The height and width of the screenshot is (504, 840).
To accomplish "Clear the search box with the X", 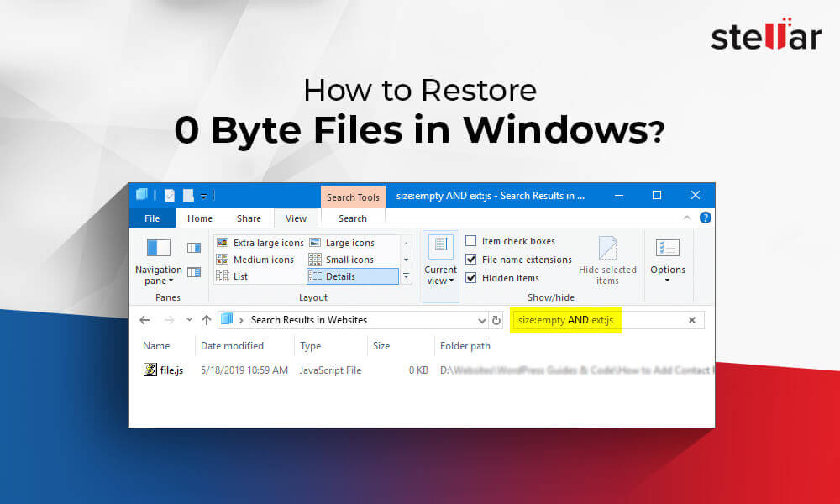I will pyautogui.click(x=691, y=320).
